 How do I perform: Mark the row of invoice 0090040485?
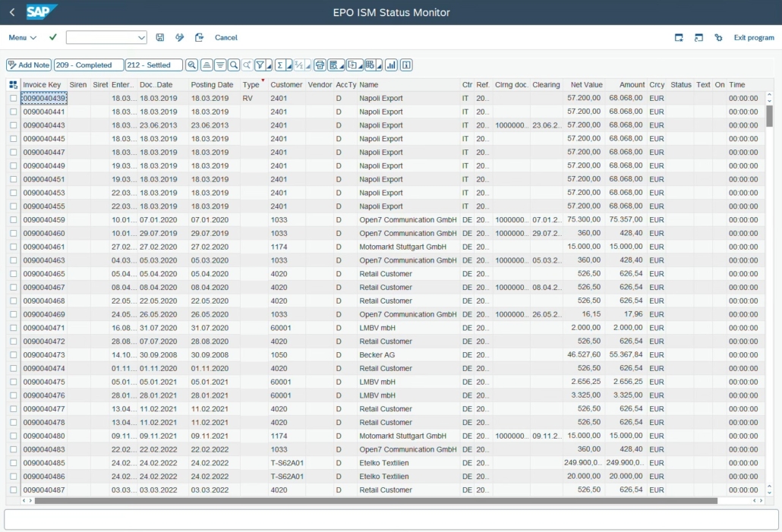click(x=14, y=463)
